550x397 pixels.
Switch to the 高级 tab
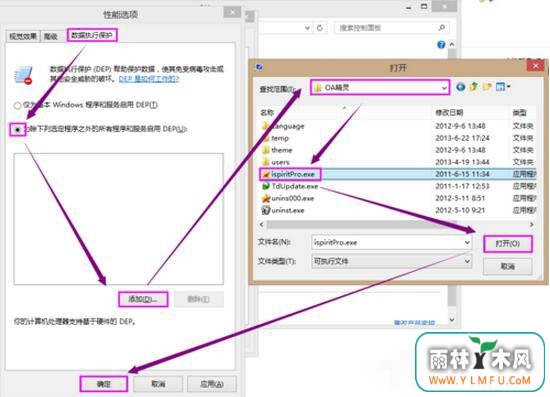51,36
